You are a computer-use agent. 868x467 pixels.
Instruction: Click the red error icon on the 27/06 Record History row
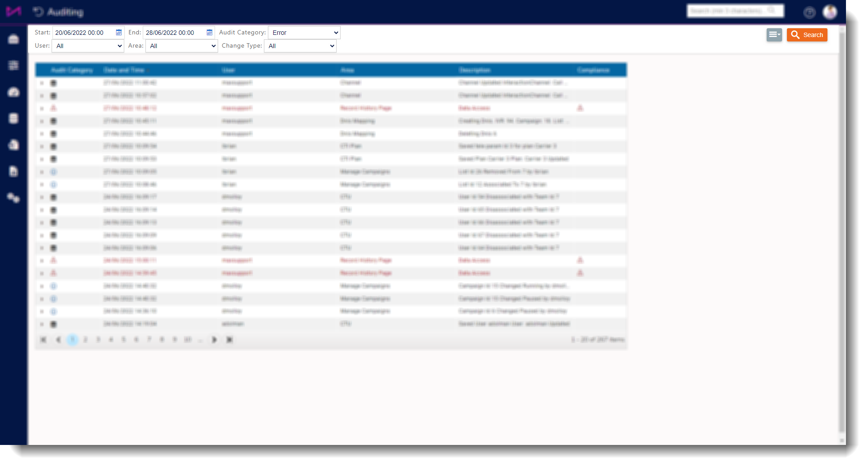[x=53, y=108]
